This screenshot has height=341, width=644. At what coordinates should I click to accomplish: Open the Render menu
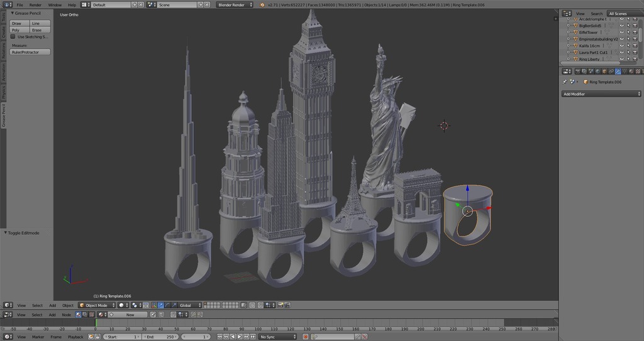point(35,5)
